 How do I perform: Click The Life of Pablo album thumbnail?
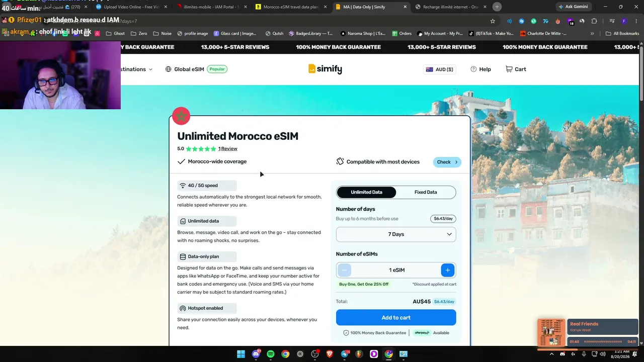[x=551, y=333]
